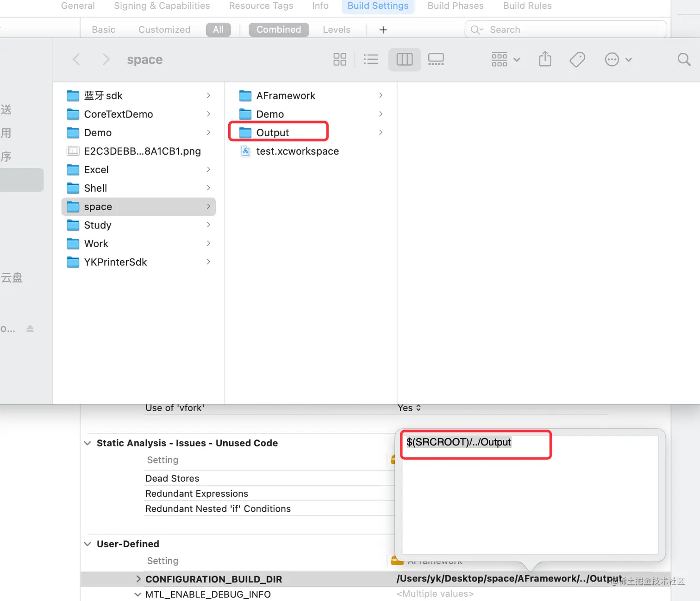Select the space folder row
700x601 pixels.
pos(138,207)
